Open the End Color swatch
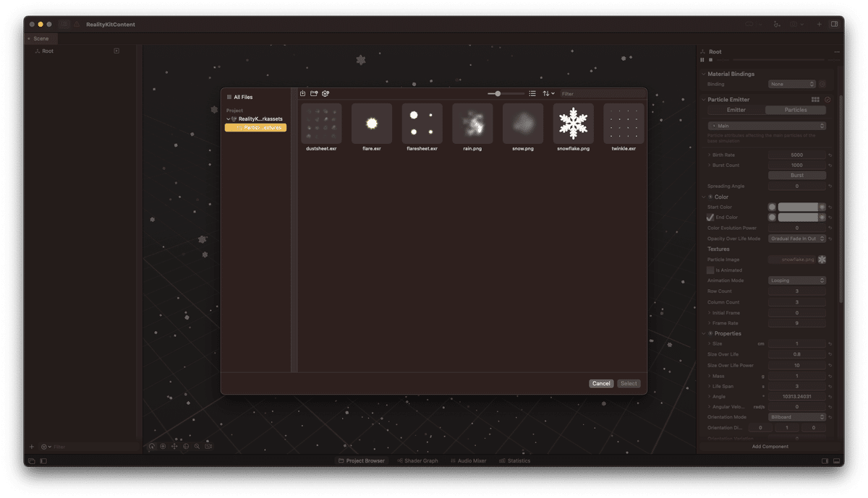This screenshot has height=498, width=868. (x=798, y=217)
